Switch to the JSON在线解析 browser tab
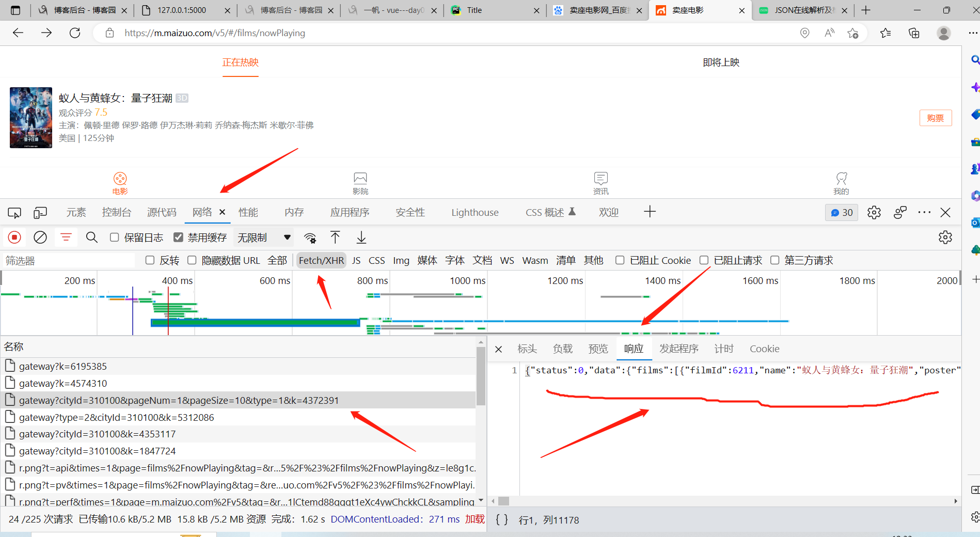980x537 pixels. pyautogui.click(x=803, y=10)
